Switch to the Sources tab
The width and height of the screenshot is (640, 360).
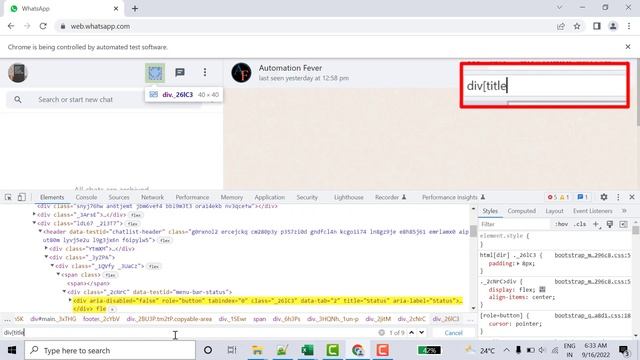(x=119, y=197)
